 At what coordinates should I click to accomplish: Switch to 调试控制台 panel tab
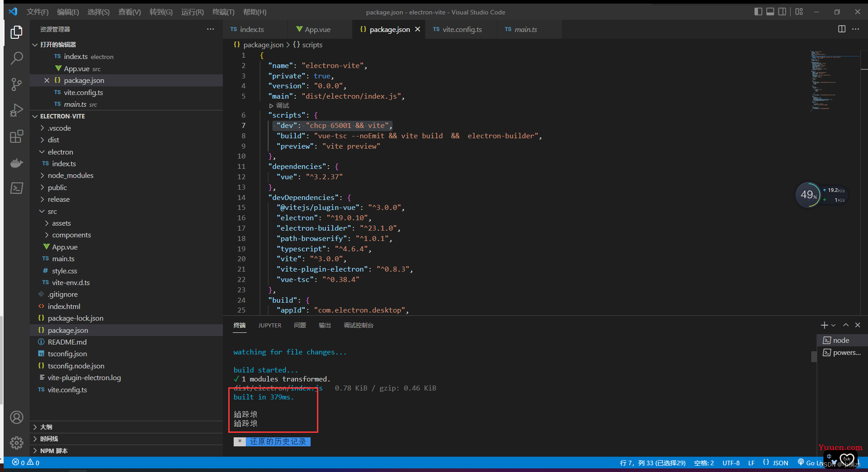coord(358,325)
